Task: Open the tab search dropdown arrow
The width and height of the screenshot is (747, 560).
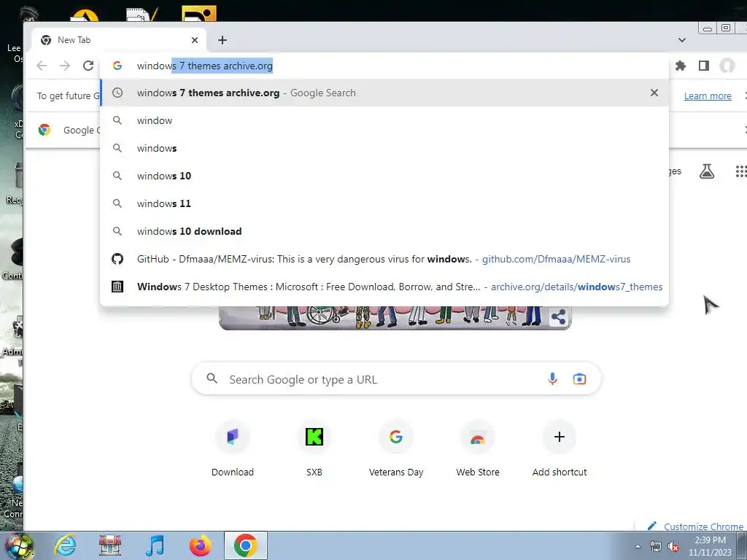Action: [682, 40]
